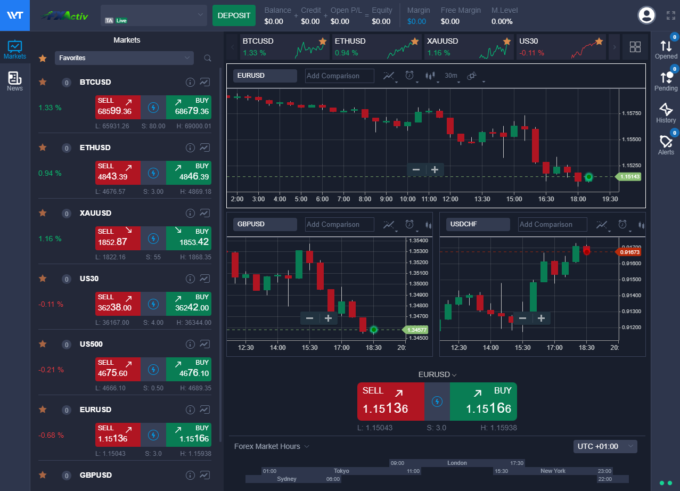The image size is (680, 491).
Task: Open alarm clock tool on USDCHF chart
Action: click(622, 224)
